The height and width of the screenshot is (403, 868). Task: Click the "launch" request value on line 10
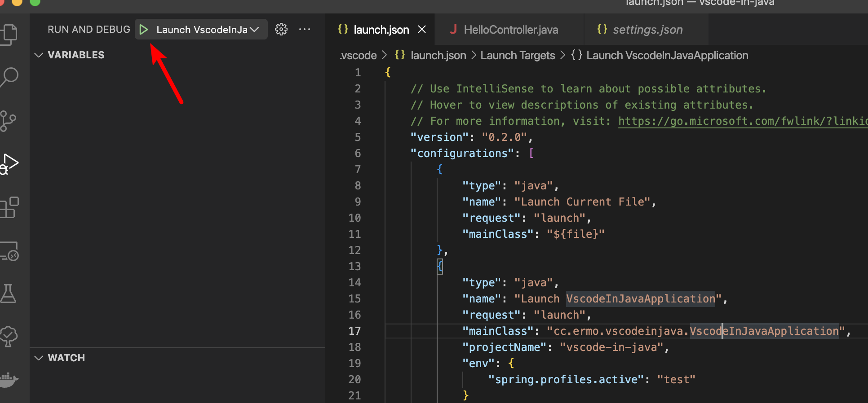(x=560, y=218)
